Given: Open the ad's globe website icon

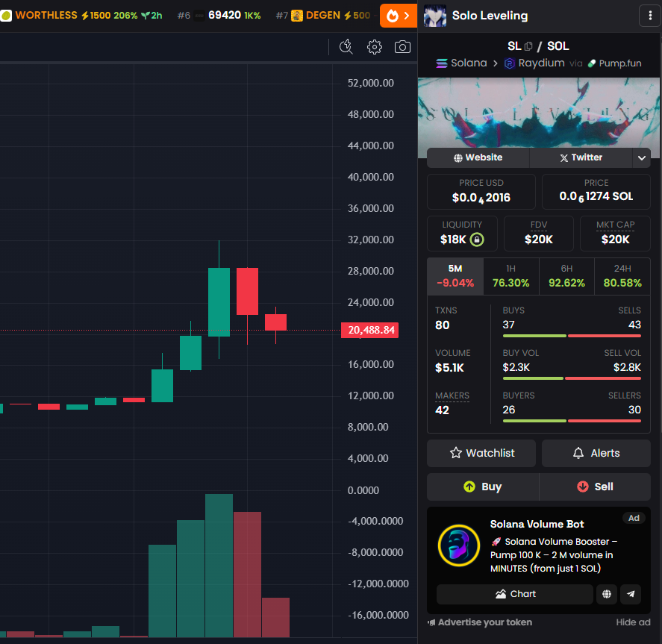Looking at the screenshot, I should (607, 594).
